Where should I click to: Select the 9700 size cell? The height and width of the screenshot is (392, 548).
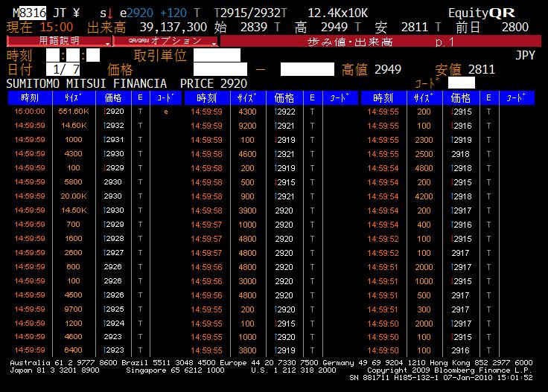click(x=74, y=309)
